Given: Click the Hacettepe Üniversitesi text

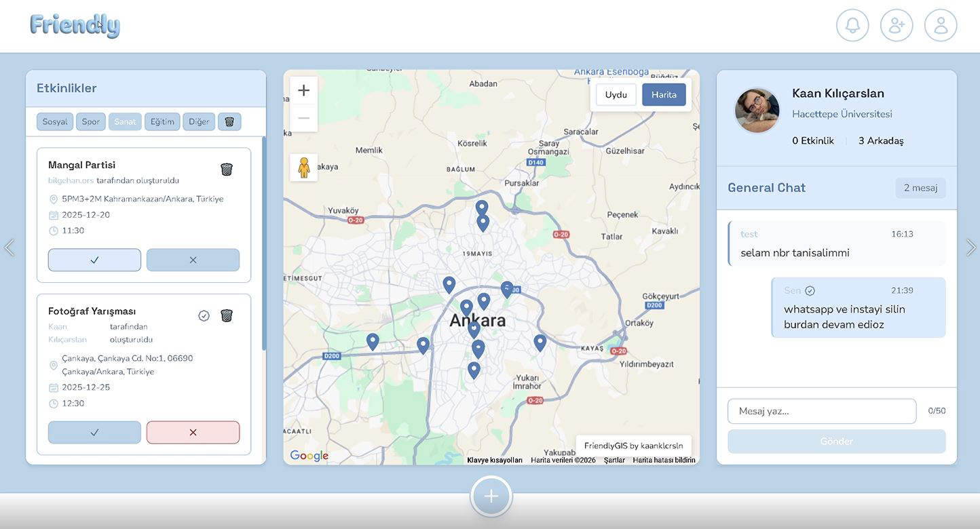Looking at the screenshot, I should click(842, 114).
